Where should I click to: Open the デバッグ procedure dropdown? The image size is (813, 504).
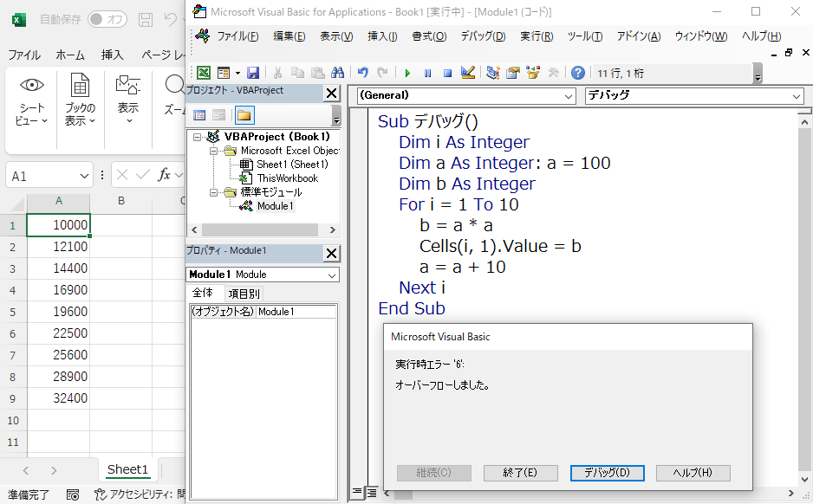point(797,96)
